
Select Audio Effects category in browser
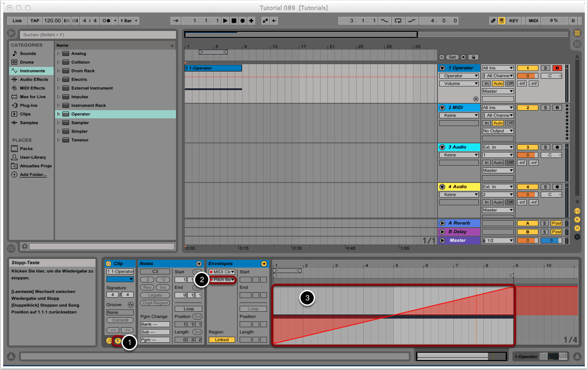point(33,80)
